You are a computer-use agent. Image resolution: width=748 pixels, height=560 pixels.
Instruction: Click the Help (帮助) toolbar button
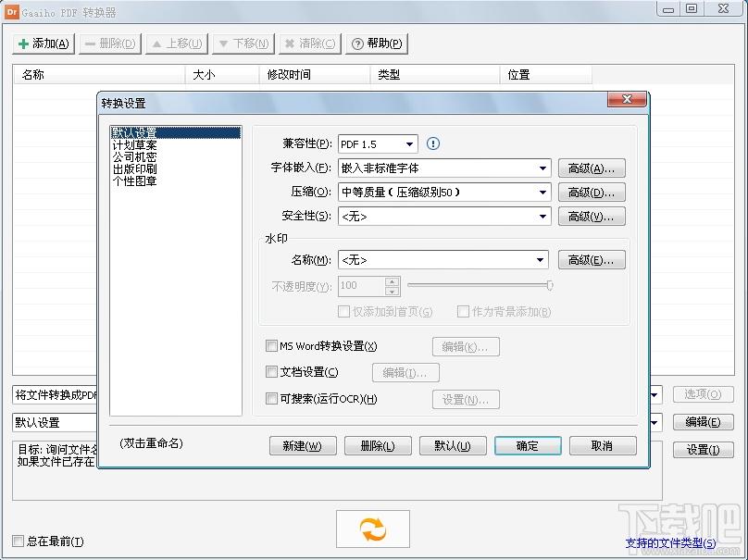point(377,44)
